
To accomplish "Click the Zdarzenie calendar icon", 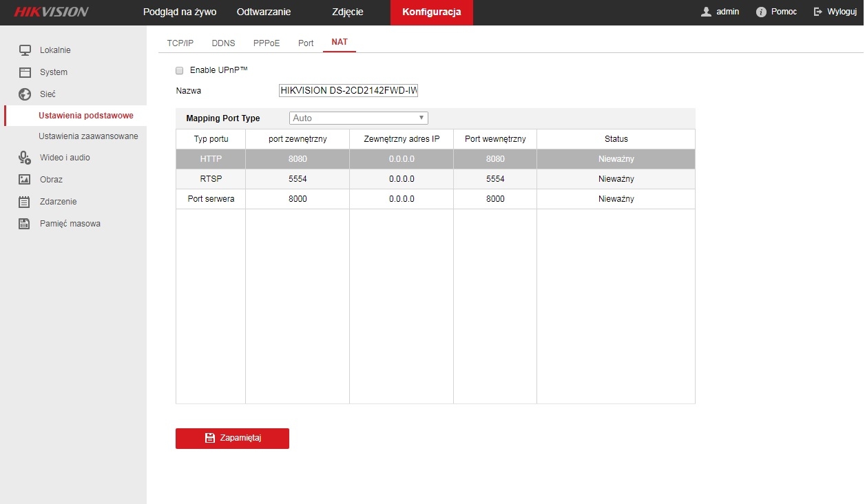I will click(x=25, y=202).
